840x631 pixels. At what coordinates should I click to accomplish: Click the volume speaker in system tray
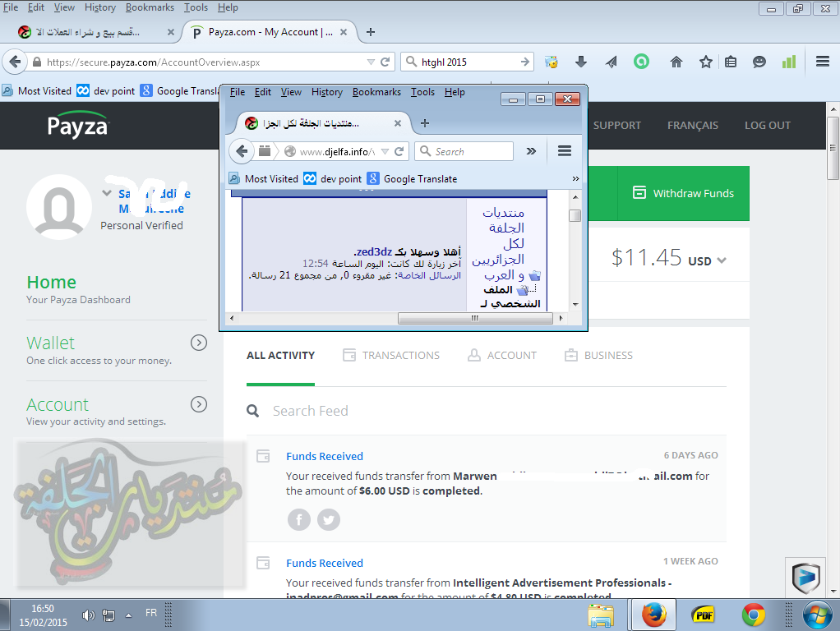point(88,615)
